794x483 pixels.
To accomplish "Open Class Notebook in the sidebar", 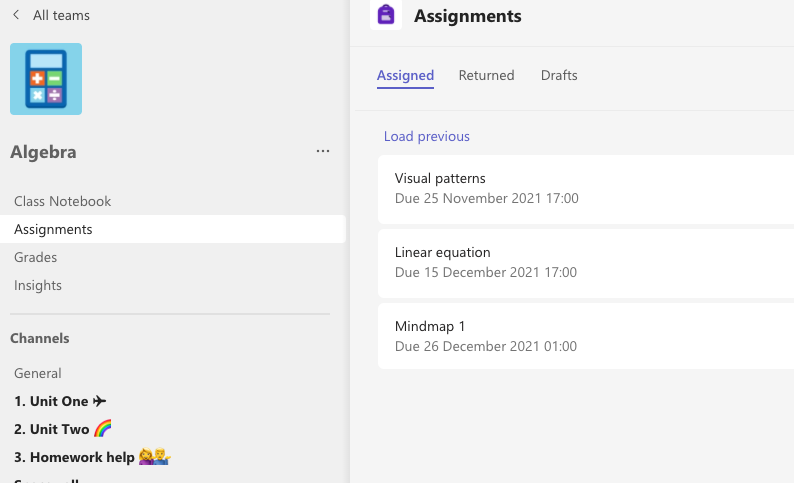I will point(63,201).
